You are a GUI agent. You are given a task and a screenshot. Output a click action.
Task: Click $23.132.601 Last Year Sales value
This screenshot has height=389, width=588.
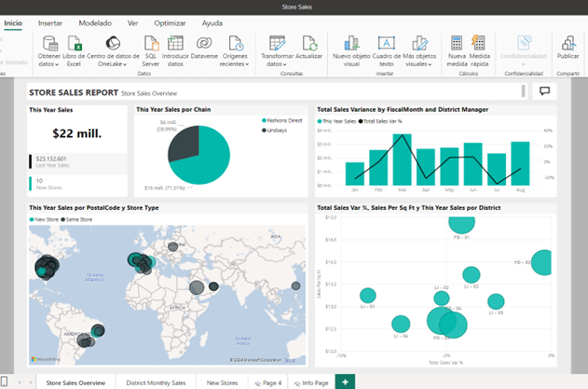coord(51,159)
